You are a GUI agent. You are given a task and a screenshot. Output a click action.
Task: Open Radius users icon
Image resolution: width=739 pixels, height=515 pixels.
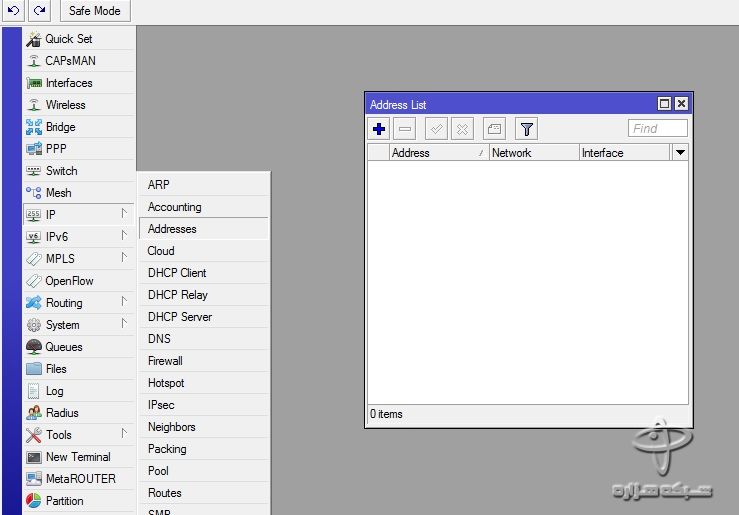pos(33,413)
